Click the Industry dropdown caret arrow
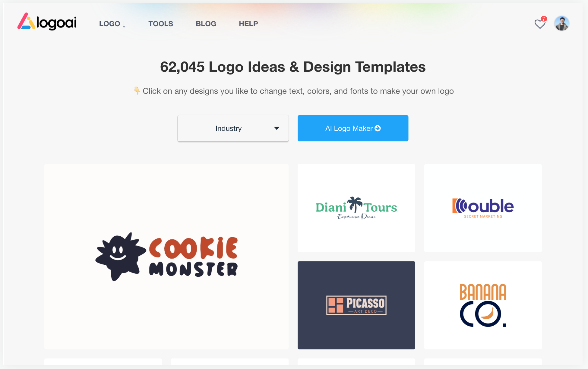The image size is (588, 369). pyautogui.click(x=277, y=128)
